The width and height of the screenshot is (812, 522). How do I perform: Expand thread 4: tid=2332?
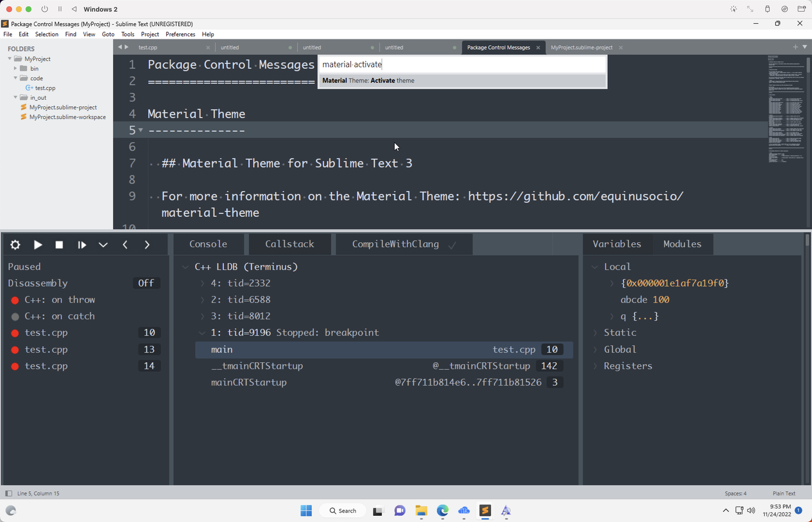[202, 283]
